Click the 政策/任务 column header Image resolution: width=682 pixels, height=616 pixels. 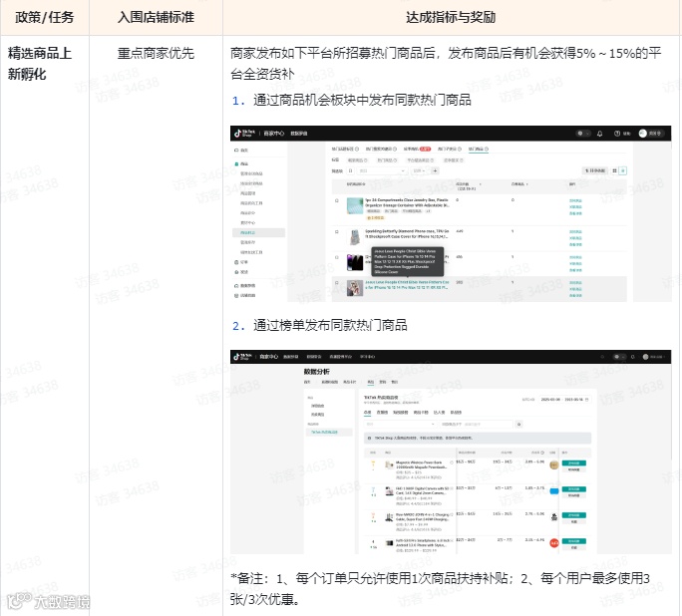pyautogui.click(x=44, y=17)
